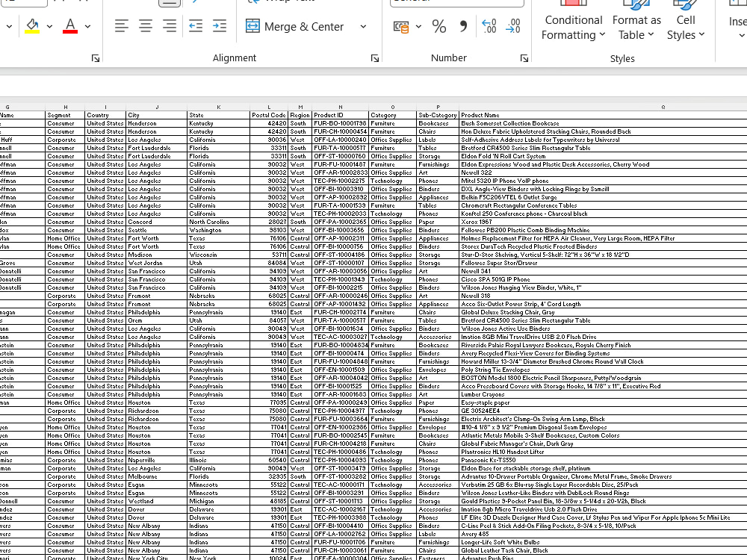Viewport: 747px width, 560px height.
Task: Select the Concord city cell
Action: pyautogui.click(x=157, y=222)
